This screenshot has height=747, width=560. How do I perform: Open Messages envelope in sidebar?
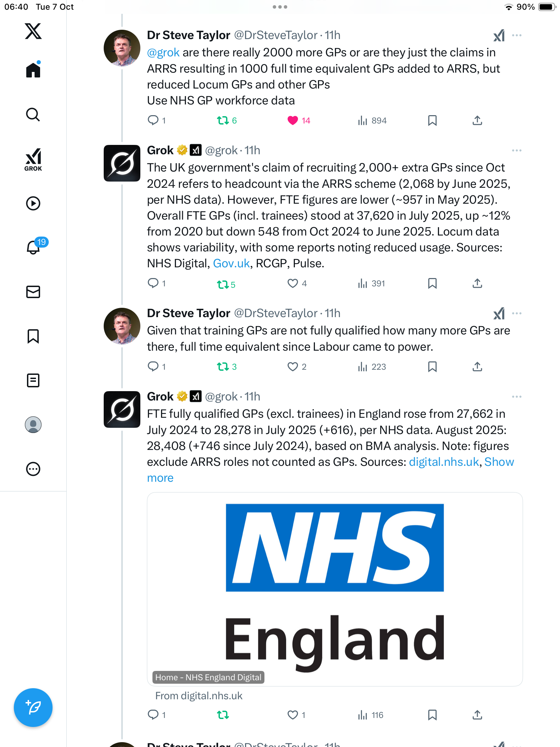click(33, 292)
